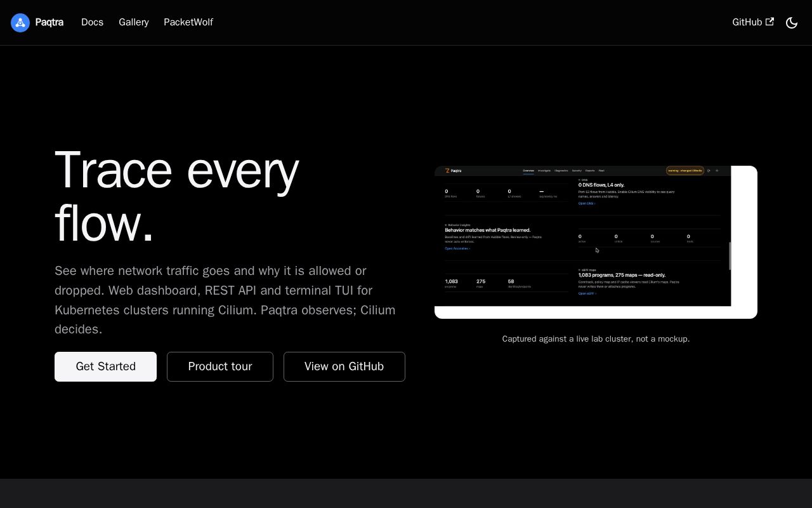Click the blue Paqtra logo icon
This screenshot has width=812, height=508.
click(x=20, y=23)
